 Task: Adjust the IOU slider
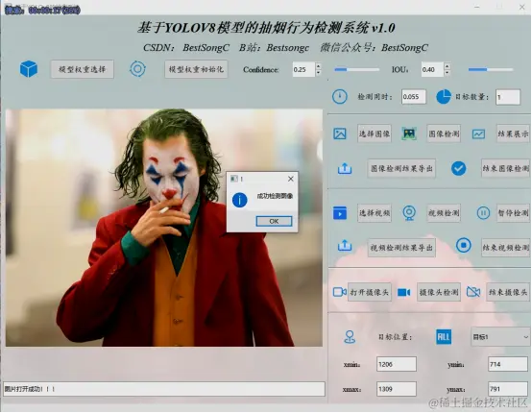tap(491, 69)
